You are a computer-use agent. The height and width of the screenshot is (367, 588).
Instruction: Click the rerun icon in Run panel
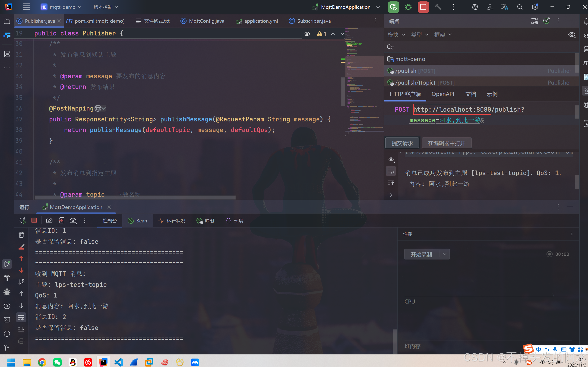click(22, 220)
